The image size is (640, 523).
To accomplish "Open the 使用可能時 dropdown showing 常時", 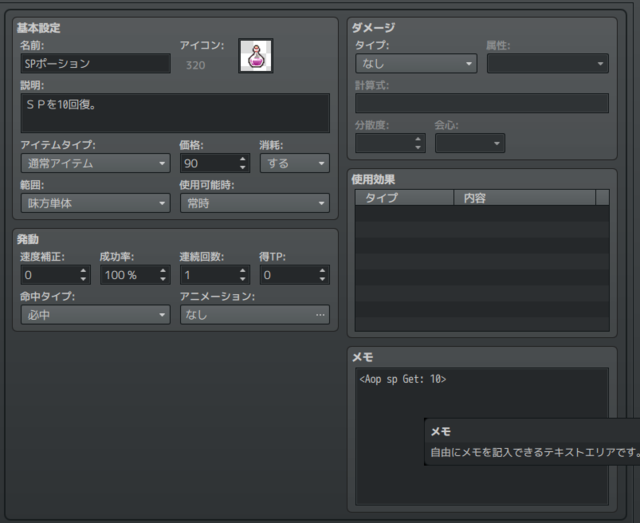I will [x=255, y=203].
